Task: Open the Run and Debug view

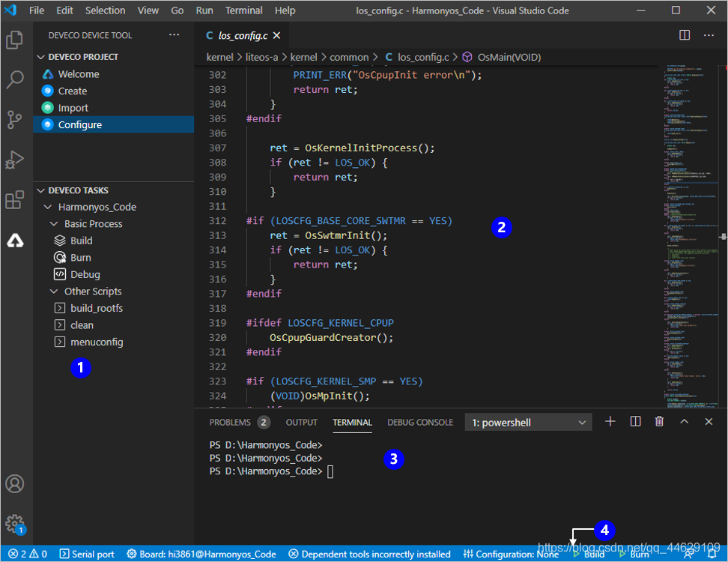Action: (14, 160)
